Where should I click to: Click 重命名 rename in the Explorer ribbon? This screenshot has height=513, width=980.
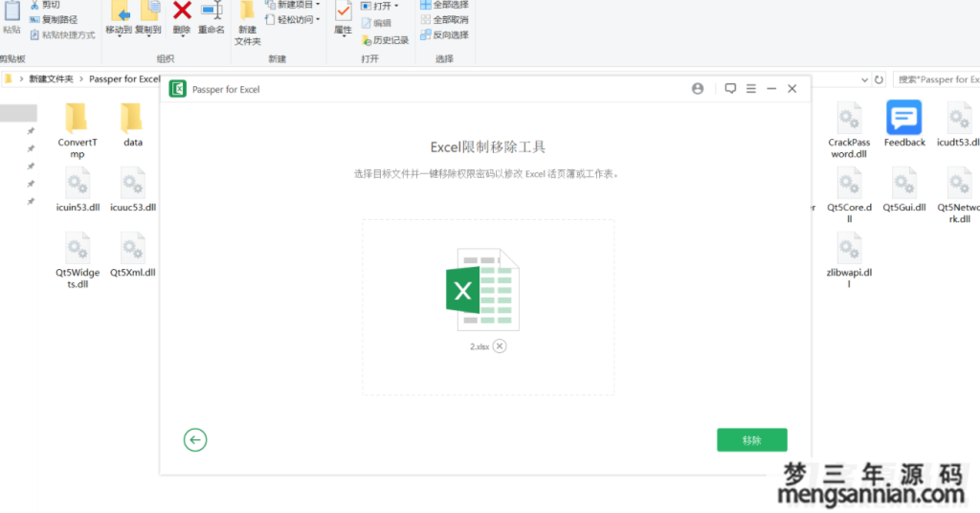(212, 17)
